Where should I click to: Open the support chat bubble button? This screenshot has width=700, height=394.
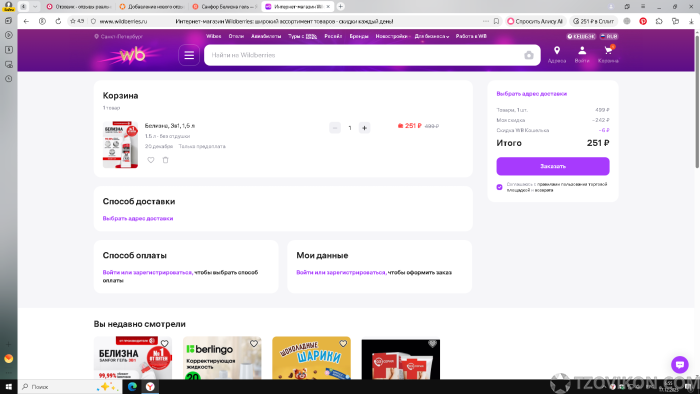[x=679, y=365]
